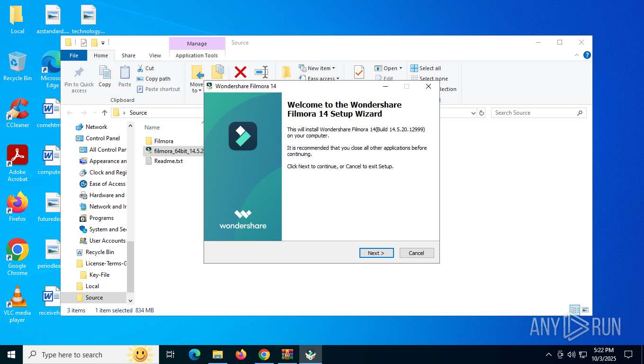Cancel the Filmora setup
Screen dimensions: 644x364
pos(417,253)
